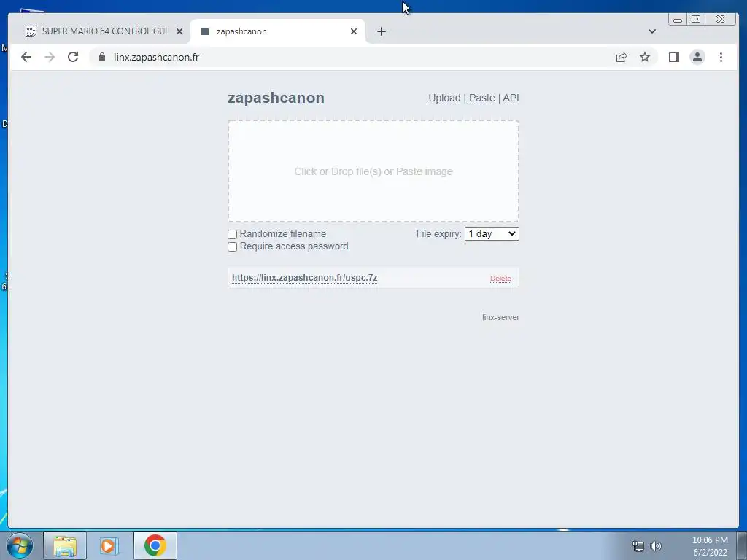Open the File expiry dropdown

point(492,234)
